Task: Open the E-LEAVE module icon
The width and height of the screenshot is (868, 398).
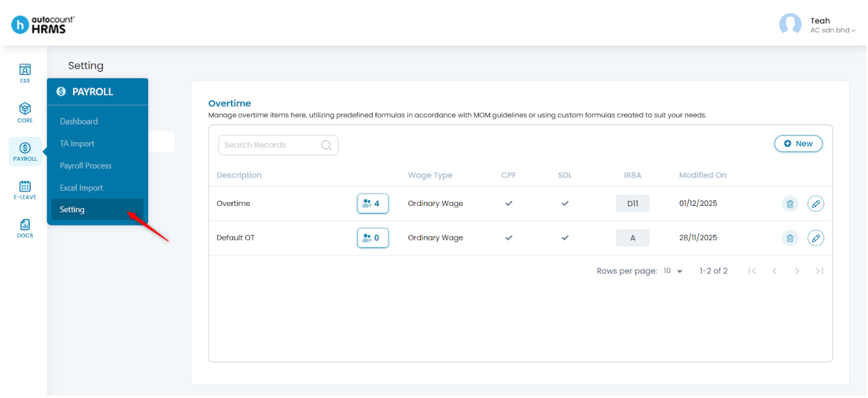Action: [25, 189]
